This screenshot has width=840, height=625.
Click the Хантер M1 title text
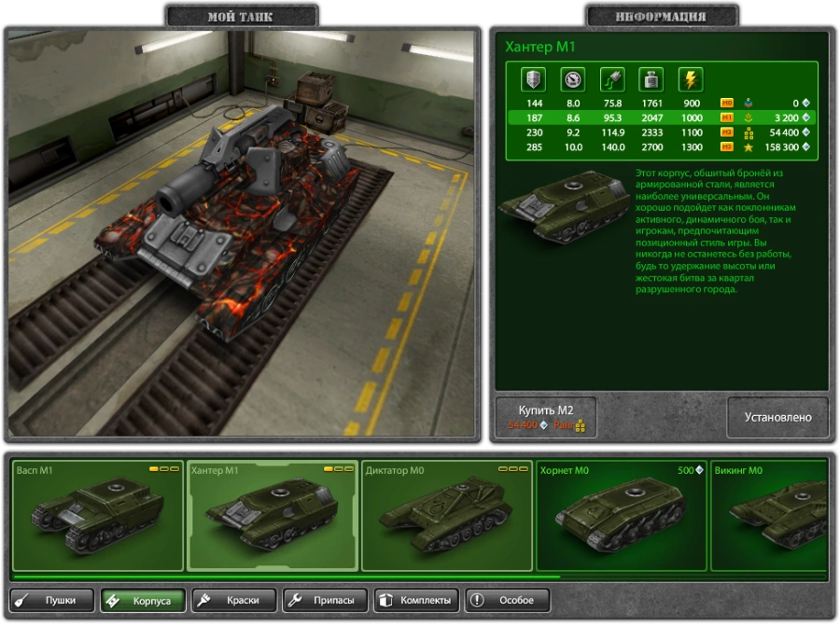click(539, 48)
